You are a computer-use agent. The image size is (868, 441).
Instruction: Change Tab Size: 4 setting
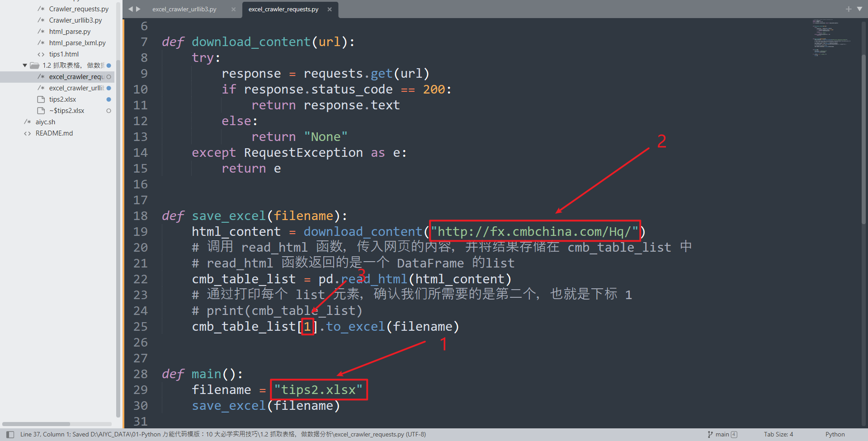[x=778, y=434]
